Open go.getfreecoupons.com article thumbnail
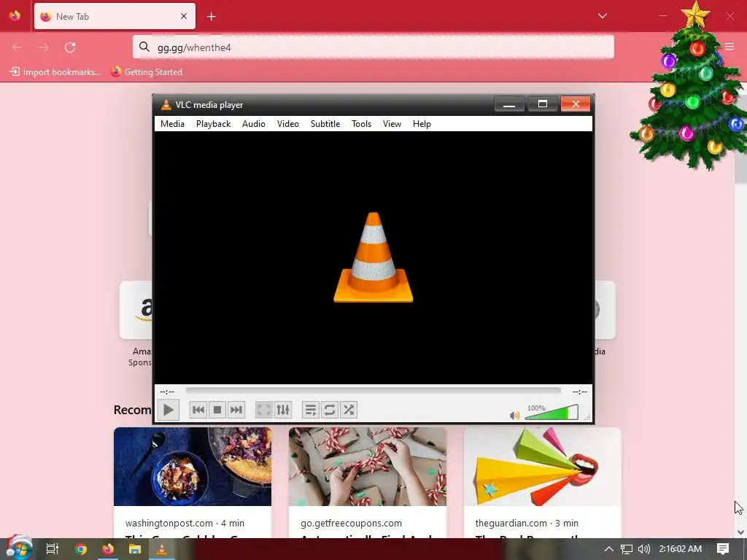The height and width of the screenshot is (560, 747). (x=368, y=467)
